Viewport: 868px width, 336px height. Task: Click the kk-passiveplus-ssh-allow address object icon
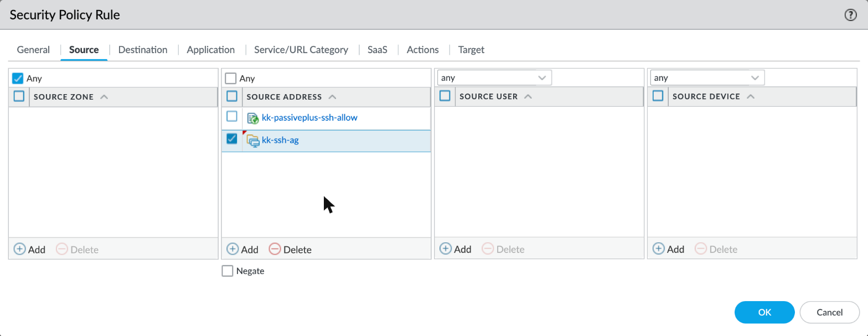click(253, 118)
